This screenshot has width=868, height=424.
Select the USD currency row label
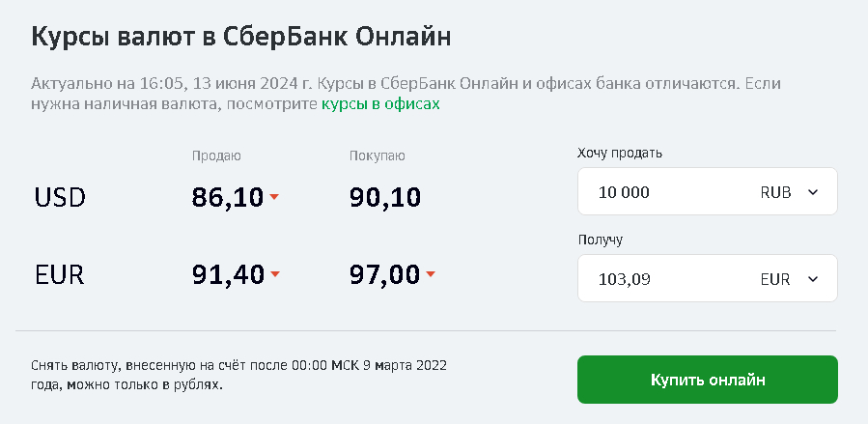(60, 198)
